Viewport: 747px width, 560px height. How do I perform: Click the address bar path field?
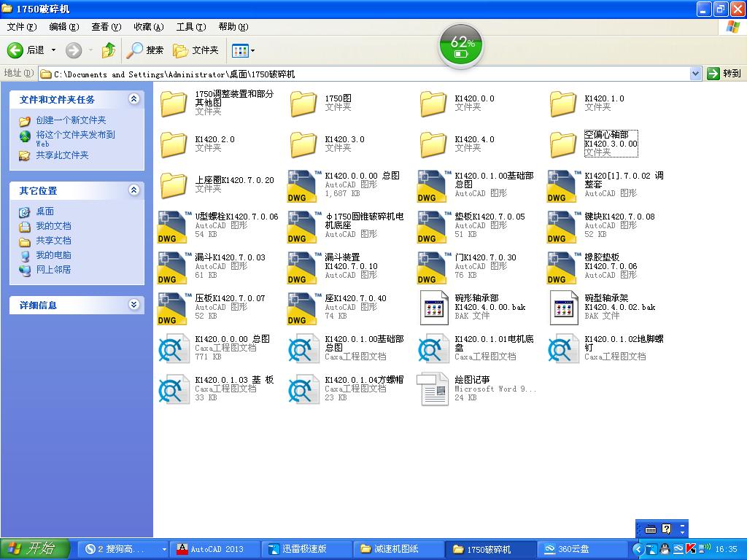pos(364,74)
